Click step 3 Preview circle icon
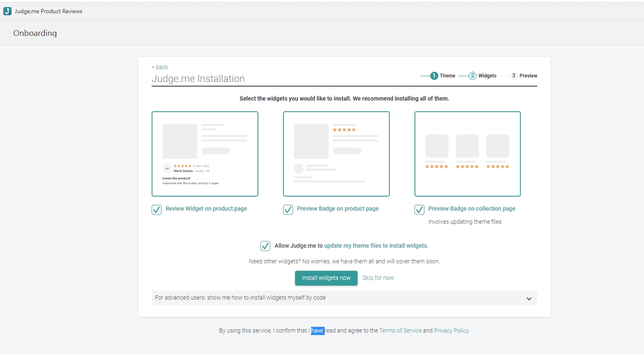Image resolution: width=644 pixels, height=354 pixels. click(x=513, y=76)
